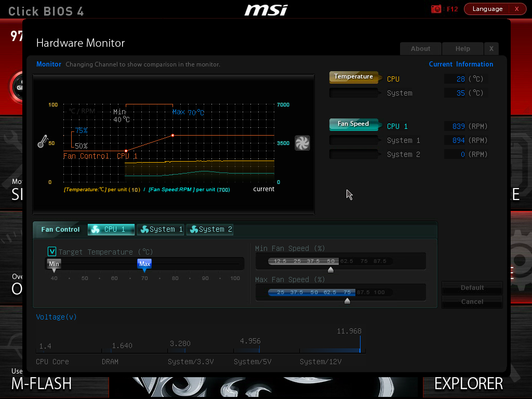This screenshot has height=399, width=532.
Task: Click the 70°C point on fan curve
Action: [172, 136]
